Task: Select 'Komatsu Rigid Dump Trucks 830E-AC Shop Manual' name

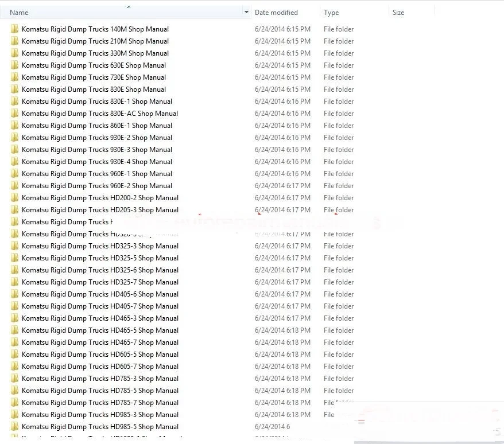Action: click(x=100, y=114)
